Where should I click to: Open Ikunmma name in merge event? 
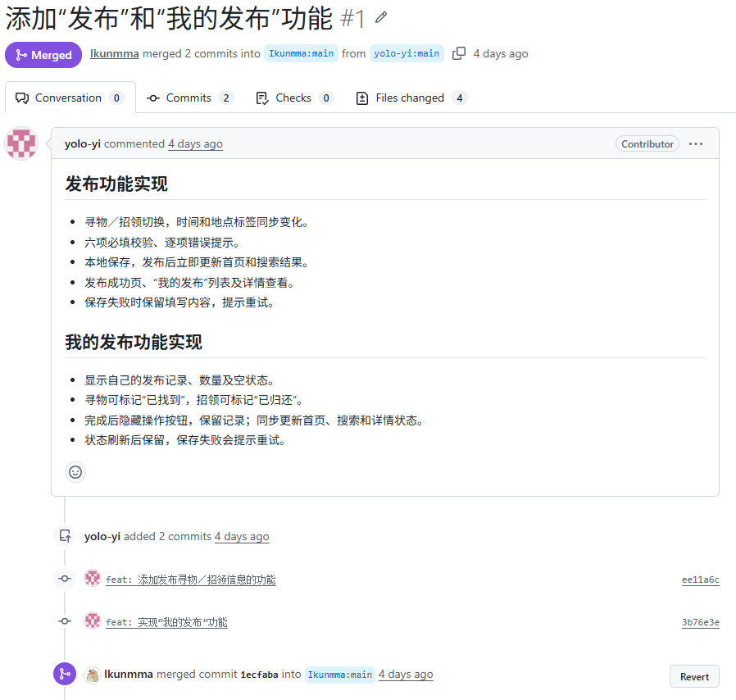tap(129, 674)
